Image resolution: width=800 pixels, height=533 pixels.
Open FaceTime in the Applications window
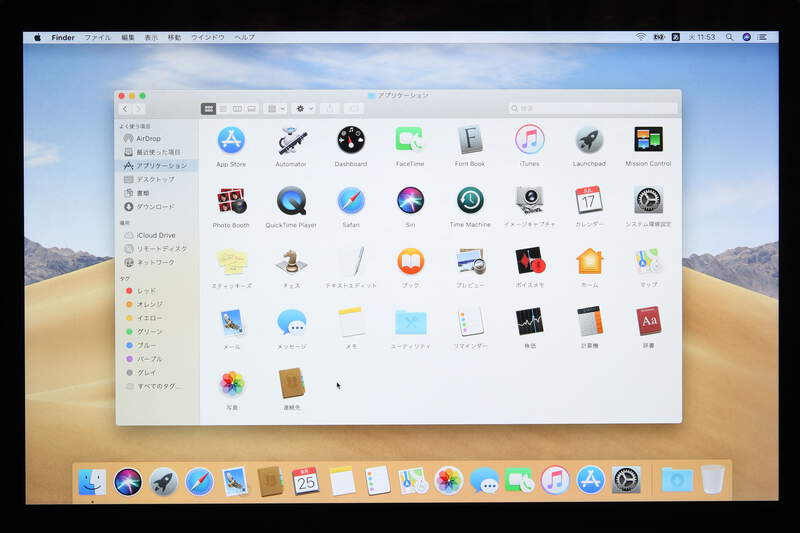point(410,139)
